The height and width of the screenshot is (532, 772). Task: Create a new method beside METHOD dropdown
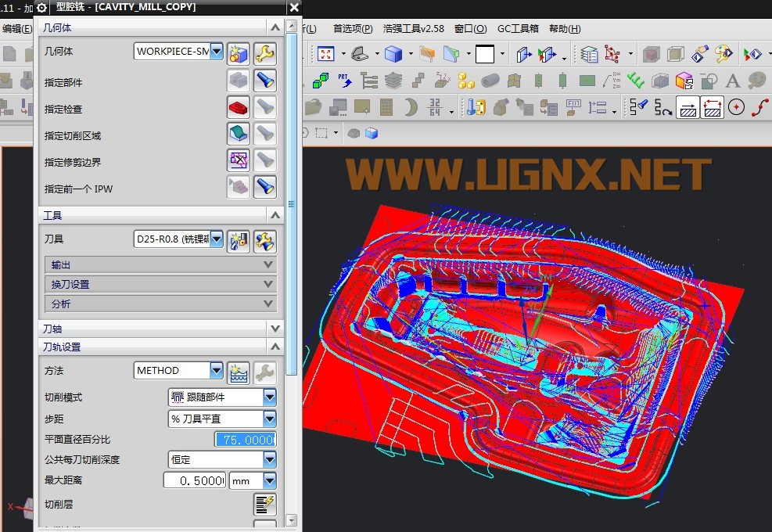click(239, 373)
